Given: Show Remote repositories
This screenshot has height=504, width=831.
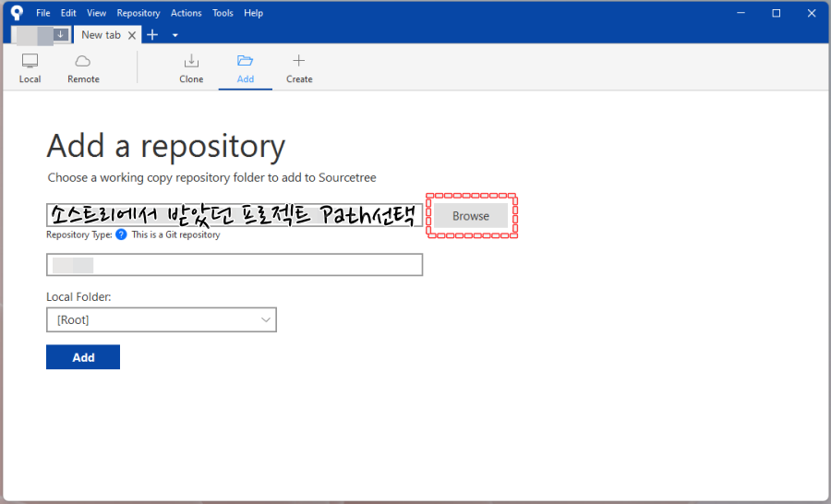Looking at the screenshot, I should coord(83,68).
